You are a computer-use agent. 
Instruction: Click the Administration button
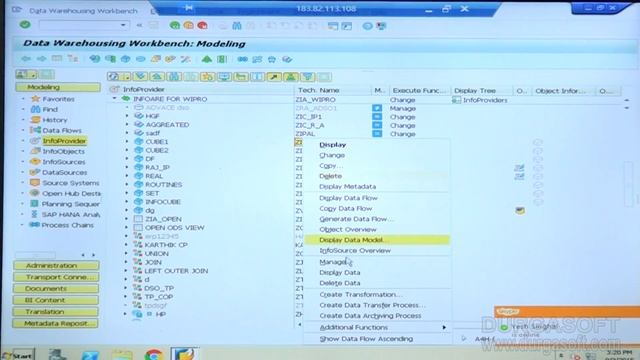[x=56, y=265]
